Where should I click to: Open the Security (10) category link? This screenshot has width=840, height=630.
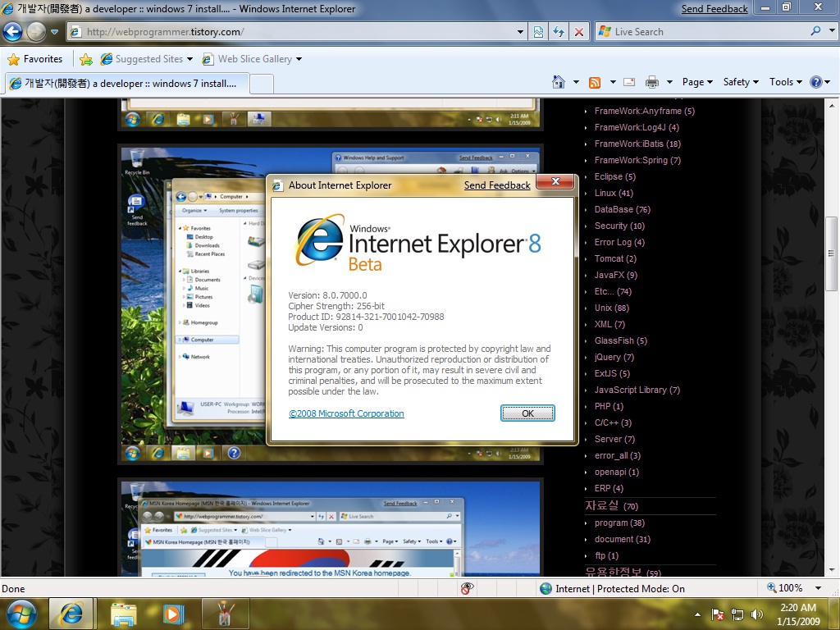619,226
